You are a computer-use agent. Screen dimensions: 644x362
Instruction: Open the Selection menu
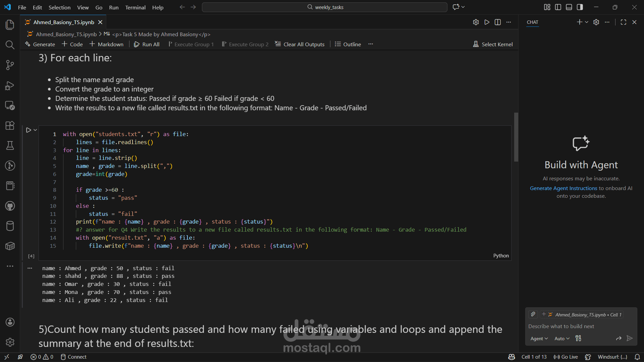coord(59,7)
